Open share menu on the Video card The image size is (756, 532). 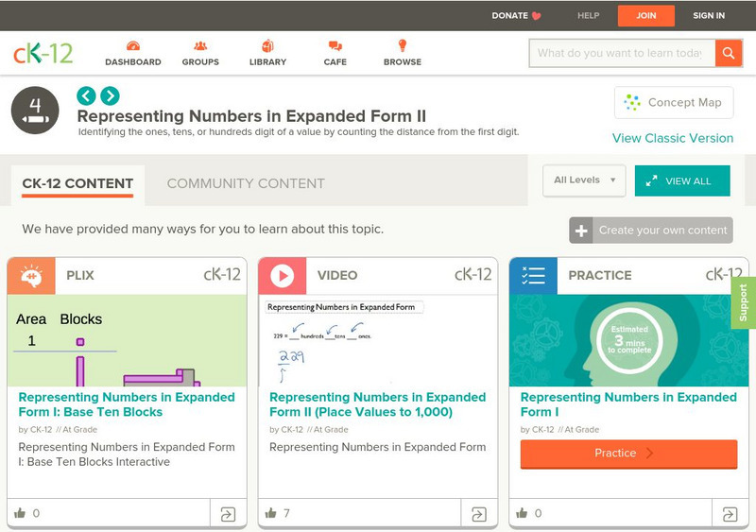coord(479,514)
